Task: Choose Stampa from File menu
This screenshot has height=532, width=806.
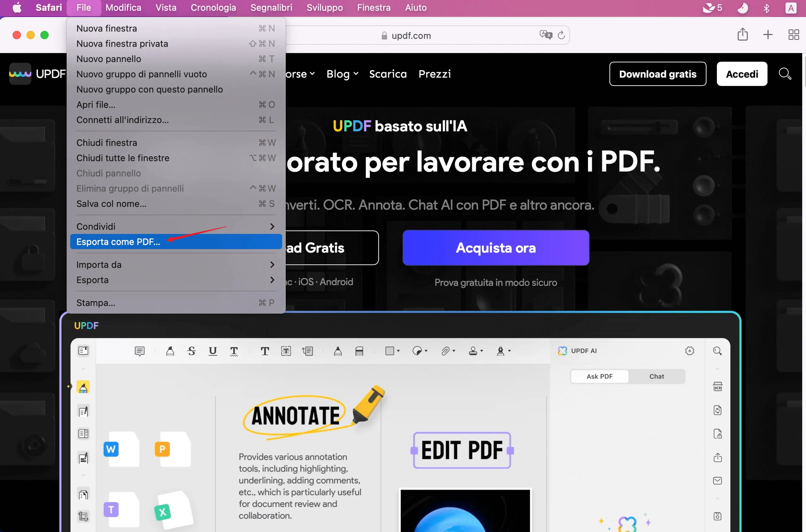Action: point(176,303)
